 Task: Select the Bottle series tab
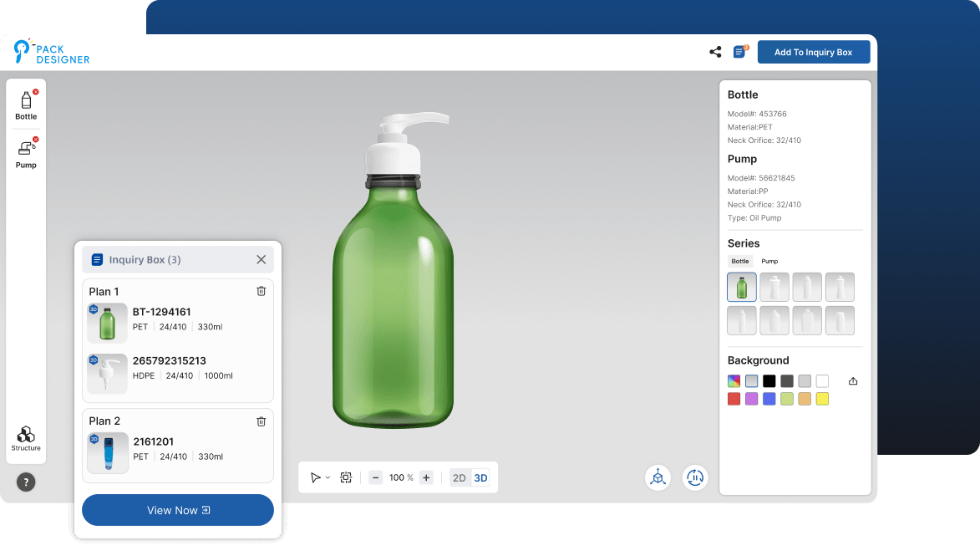click(740, 262)
